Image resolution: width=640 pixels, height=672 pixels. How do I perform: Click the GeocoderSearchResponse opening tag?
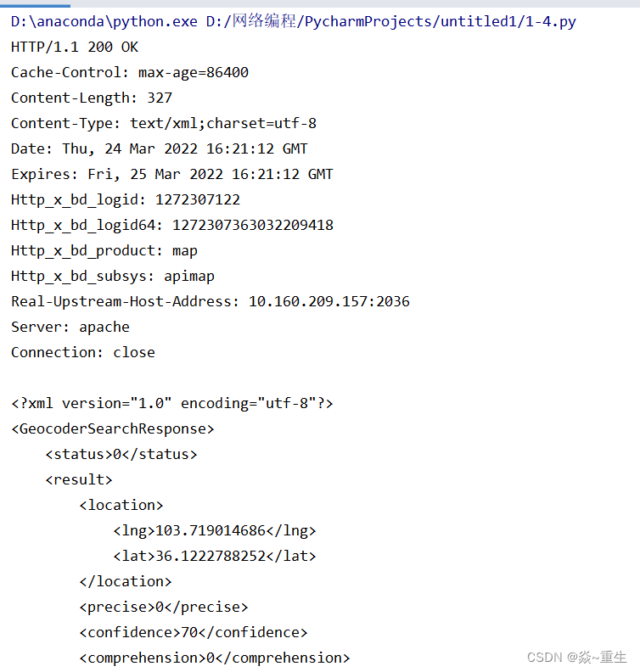(x=113, y=429)
